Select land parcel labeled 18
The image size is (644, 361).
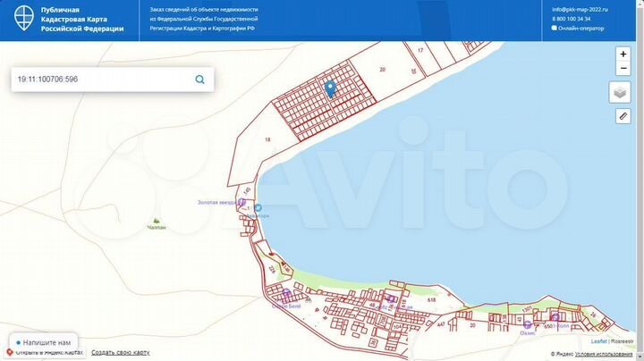coord(267,140)
